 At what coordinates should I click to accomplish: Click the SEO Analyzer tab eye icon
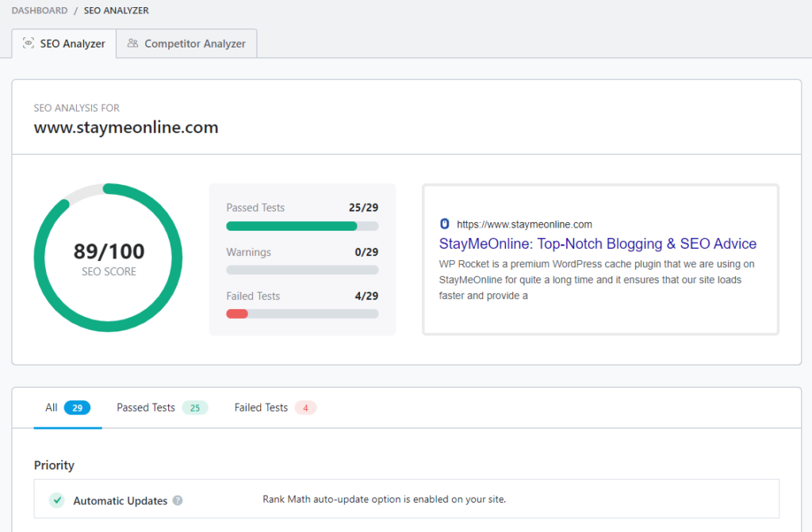(x=29, y=43)
